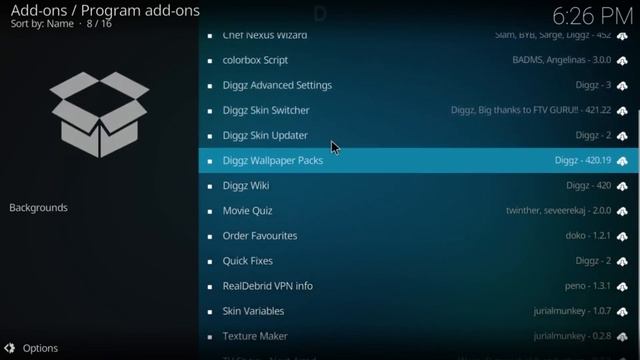Click the bullet marker beside colorbox Script
The width and height of the screenshot is (640, 360).
tap(210, 61)
